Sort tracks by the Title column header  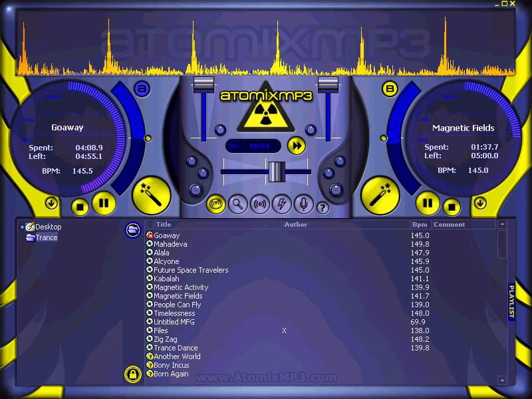click(218, 224)
